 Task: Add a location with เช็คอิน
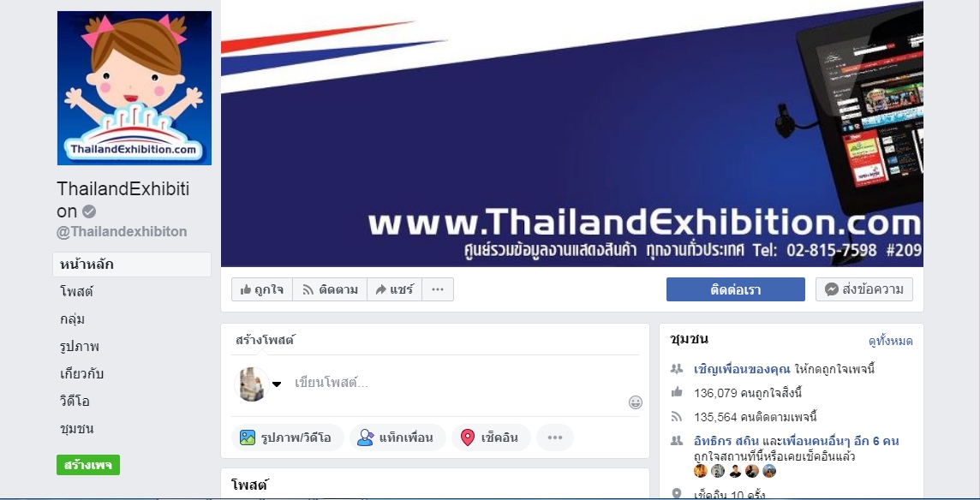click(x=491, y=437)
